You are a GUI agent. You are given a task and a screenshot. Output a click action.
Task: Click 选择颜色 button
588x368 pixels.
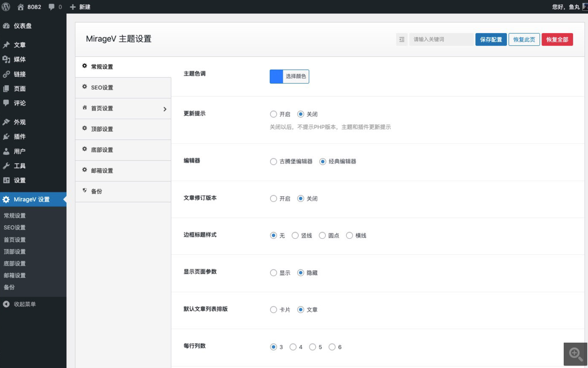(296, 77)
